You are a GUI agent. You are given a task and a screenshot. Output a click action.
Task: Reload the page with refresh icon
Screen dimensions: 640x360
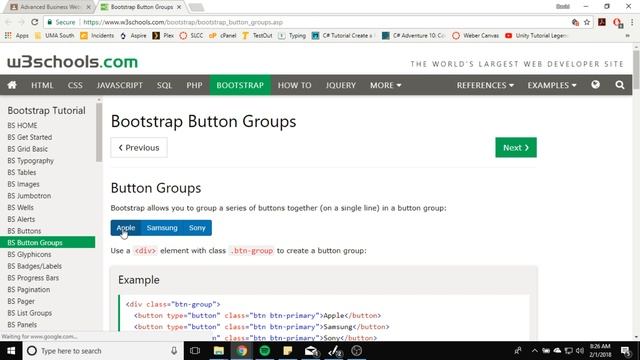(35, 22)
